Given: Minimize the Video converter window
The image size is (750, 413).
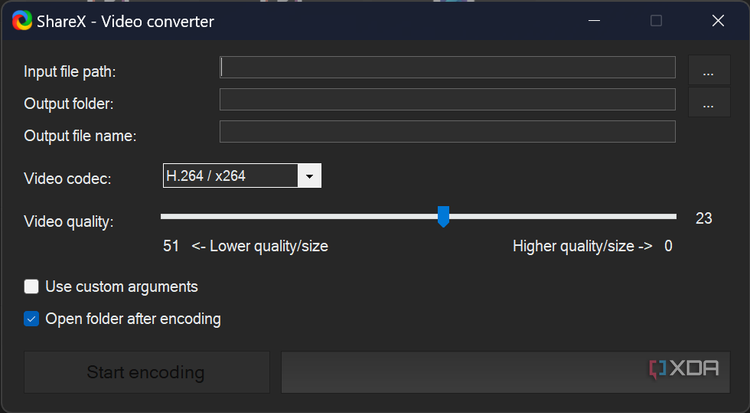Looking at the screenshot, I should [x=594, y=21].
